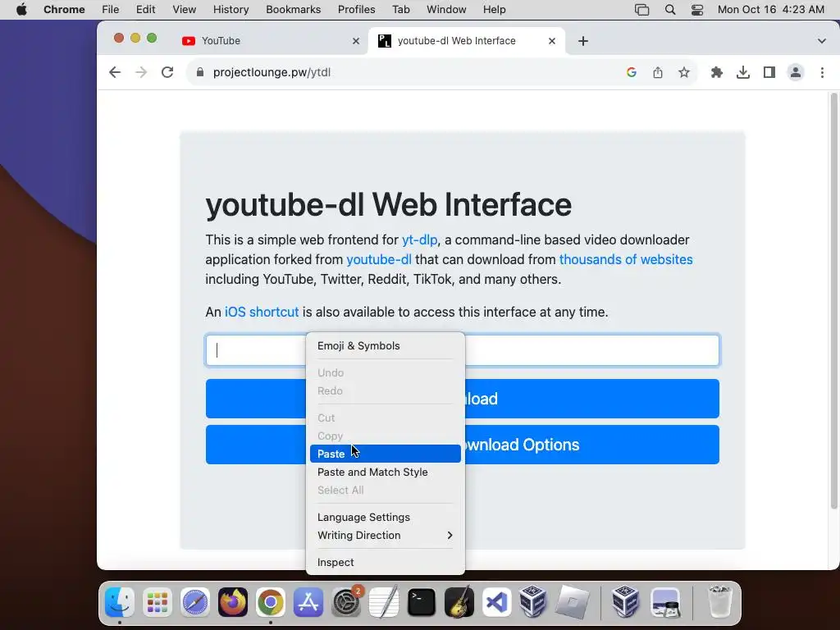Open the profile avatar menu
The height and width of the screenshot is (630, 840).
click(796, 72)
